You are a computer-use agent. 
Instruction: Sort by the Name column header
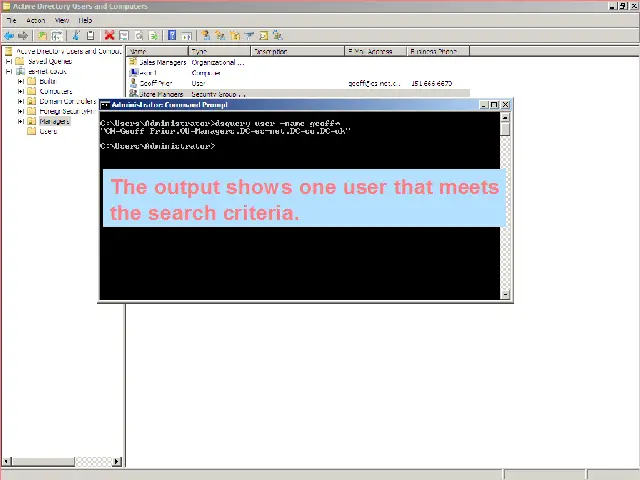tap(157, 51)
